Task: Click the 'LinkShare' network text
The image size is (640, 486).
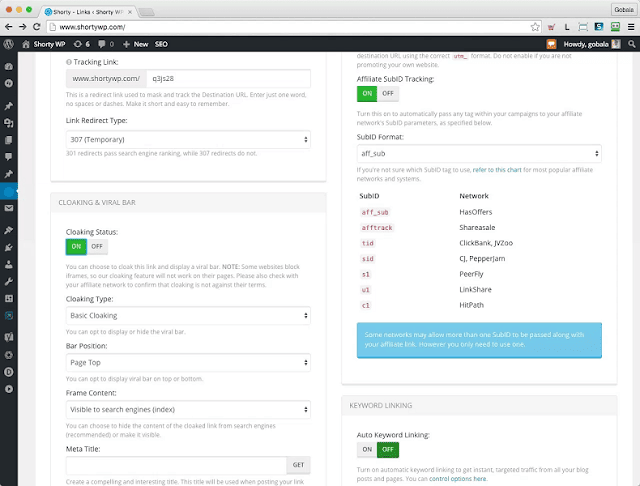Action: click(x=475, y=290)
